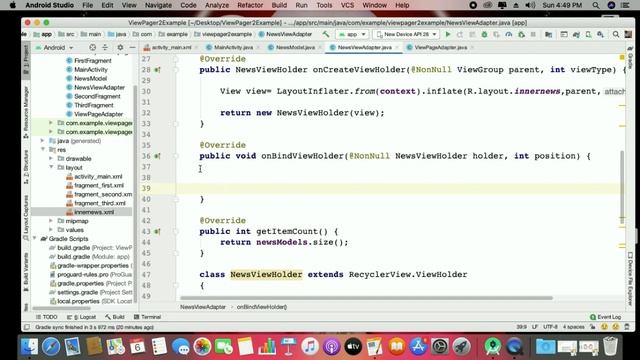Open the Project tool window side tab
The image size is (640, 360).
click(26, 59)
